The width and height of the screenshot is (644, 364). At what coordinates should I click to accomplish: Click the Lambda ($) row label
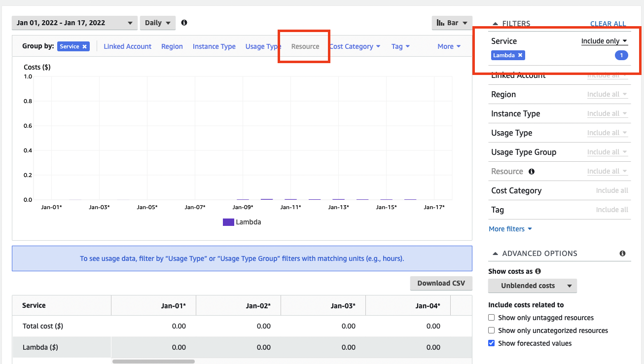coord(40,347)
